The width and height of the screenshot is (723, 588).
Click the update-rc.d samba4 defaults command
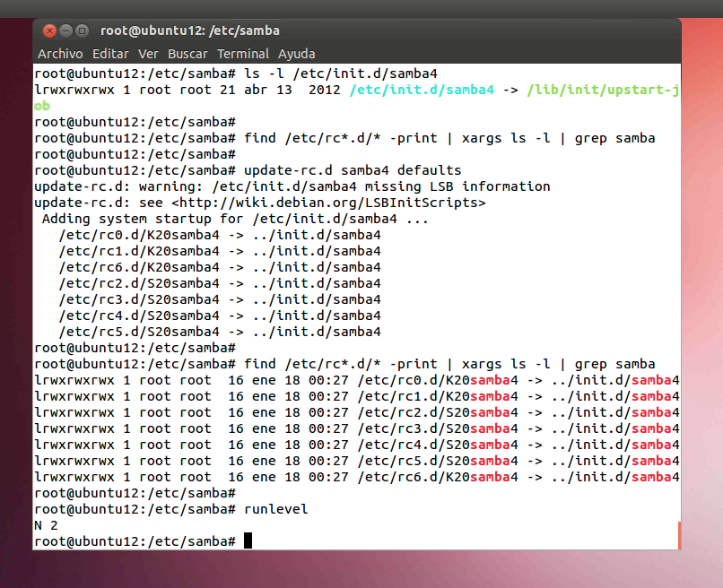pyautogui.click(x=353, y=170)
